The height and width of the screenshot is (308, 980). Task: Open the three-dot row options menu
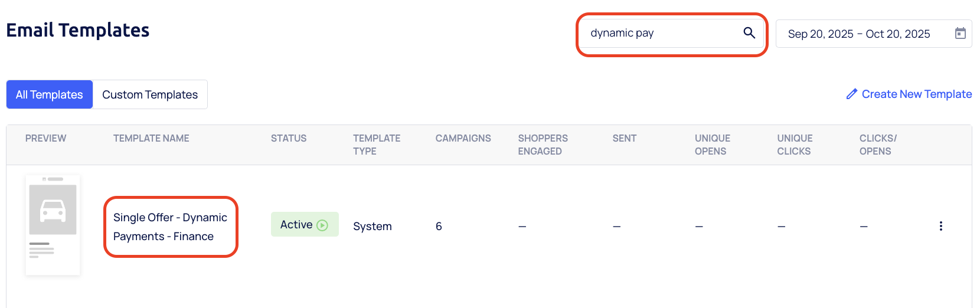940,226
